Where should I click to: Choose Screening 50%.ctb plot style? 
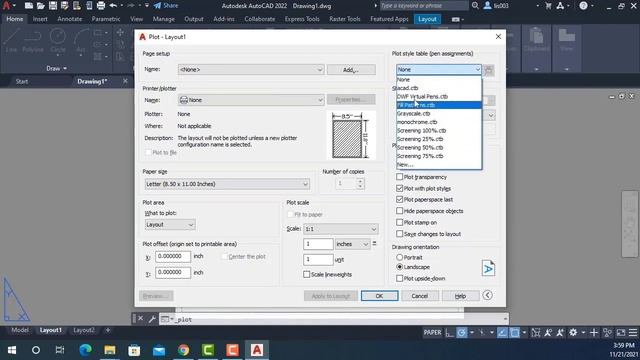point(439,147)
